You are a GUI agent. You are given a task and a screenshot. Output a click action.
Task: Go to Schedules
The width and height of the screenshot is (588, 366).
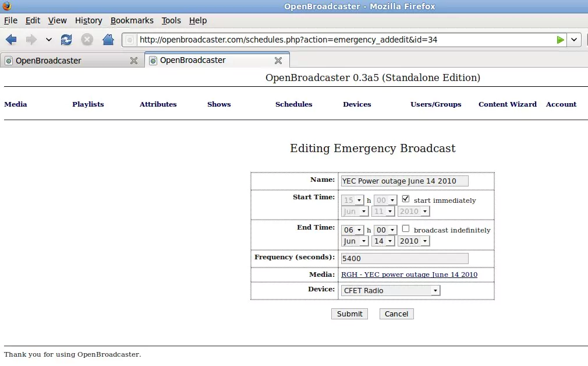coord(293,104)
